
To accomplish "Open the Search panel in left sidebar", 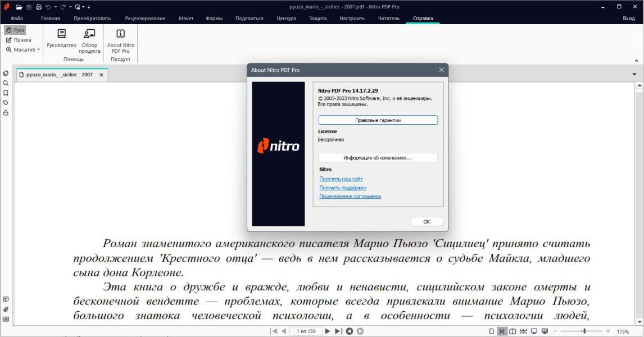I will tap(6, 83).
